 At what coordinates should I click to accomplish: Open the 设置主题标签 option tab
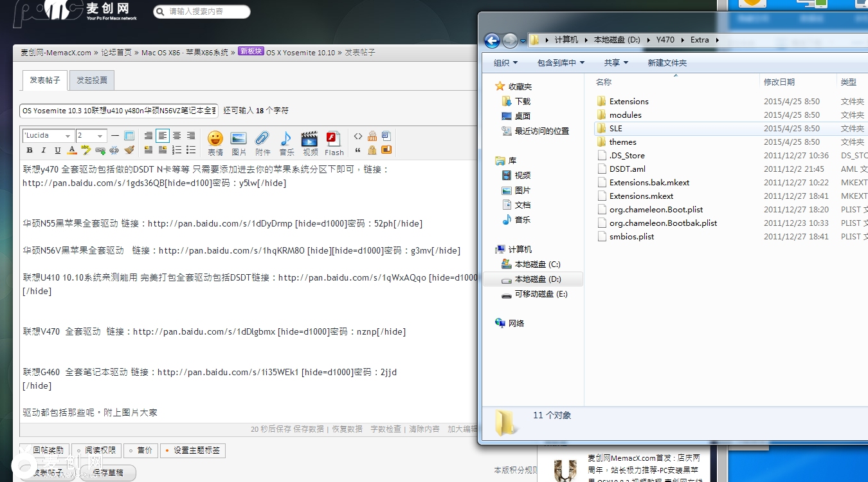(193, 450)
